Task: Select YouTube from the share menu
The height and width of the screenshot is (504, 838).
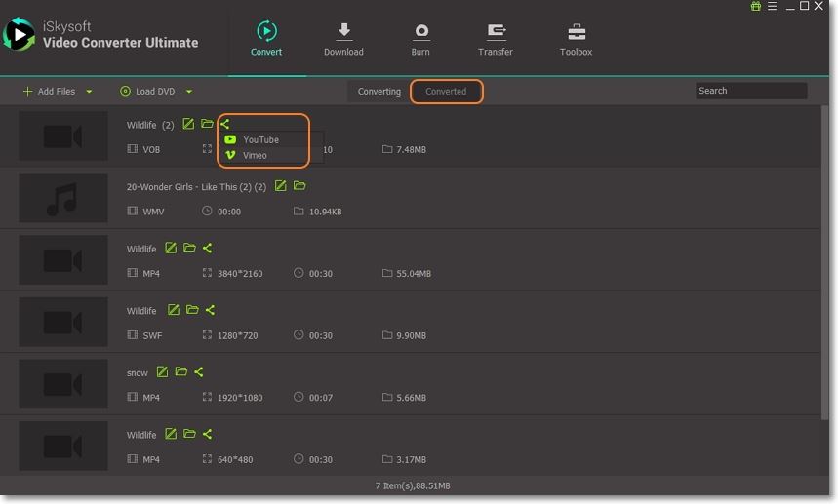Action: (x=259, y=139)
